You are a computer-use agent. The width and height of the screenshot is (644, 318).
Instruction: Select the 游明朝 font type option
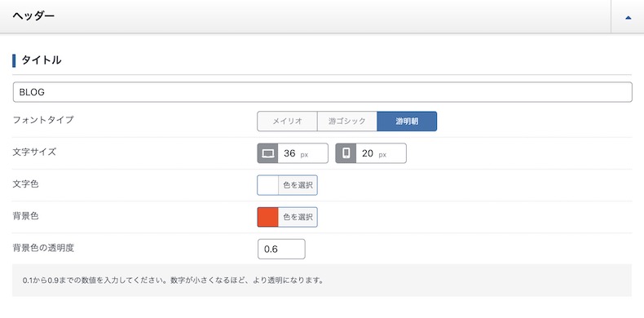tap(407, 121)
